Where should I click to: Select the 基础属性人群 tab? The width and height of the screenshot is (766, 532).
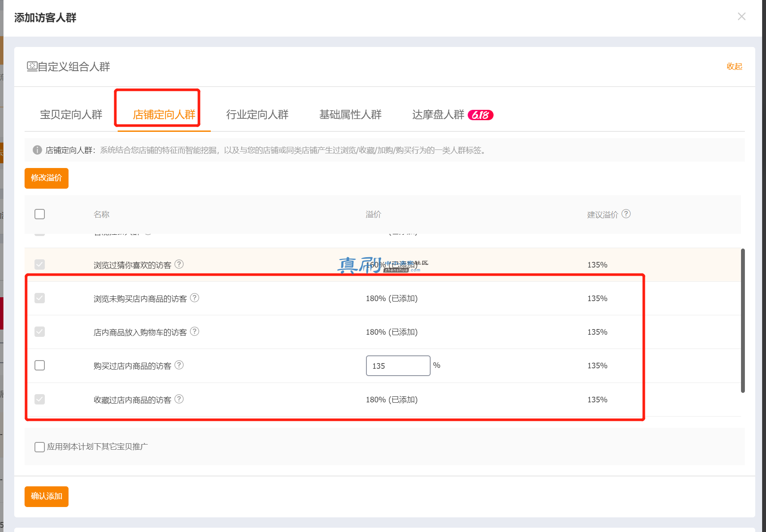350,115
